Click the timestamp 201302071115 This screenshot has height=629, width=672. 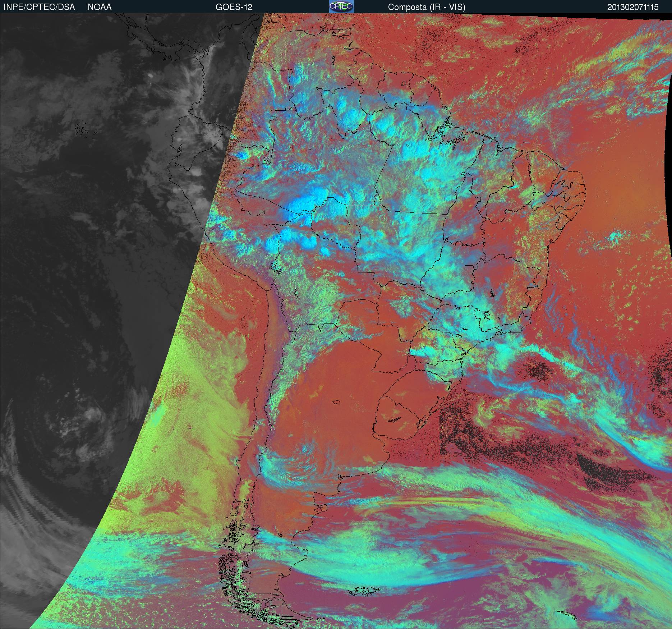[x=633, y=7]
